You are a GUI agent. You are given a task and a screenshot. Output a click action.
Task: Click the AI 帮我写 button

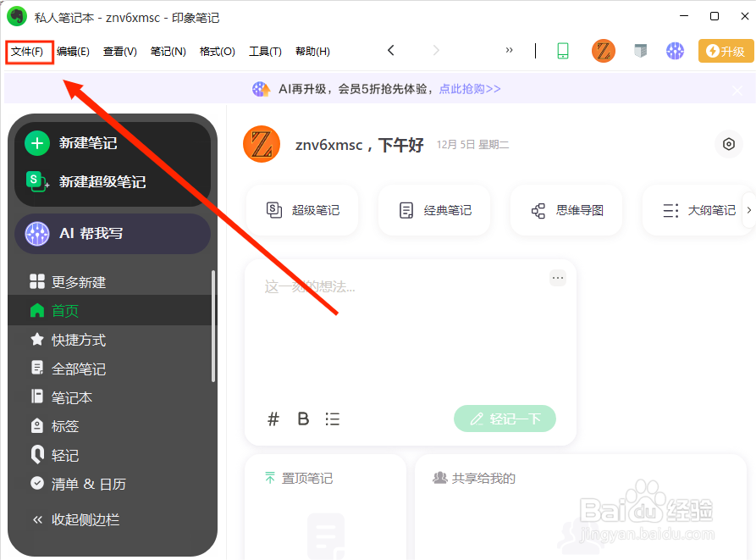113,234
